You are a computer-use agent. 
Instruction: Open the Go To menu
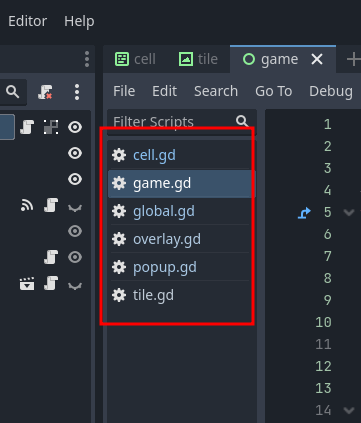273,91
